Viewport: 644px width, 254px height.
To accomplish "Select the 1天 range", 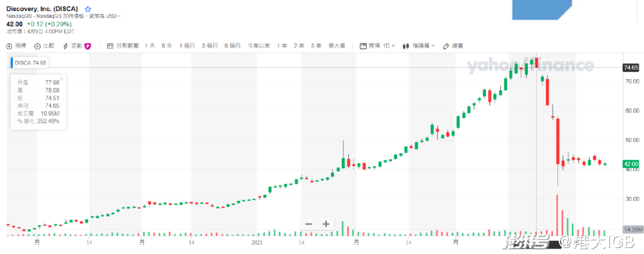I will click(150, 46).
